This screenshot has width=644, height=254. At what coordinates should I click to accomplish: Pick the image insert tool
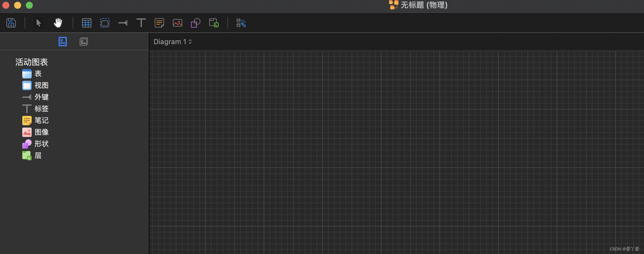[x=178, y=23]
